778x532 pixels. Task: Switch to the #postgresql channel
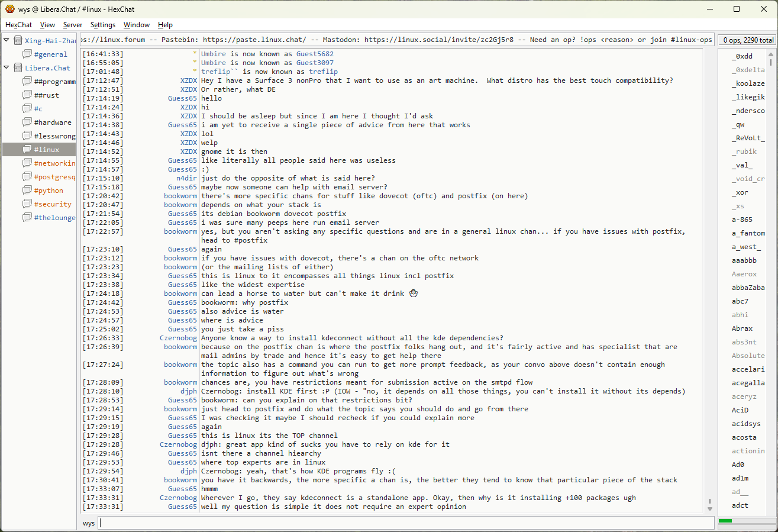coord(54,177)
